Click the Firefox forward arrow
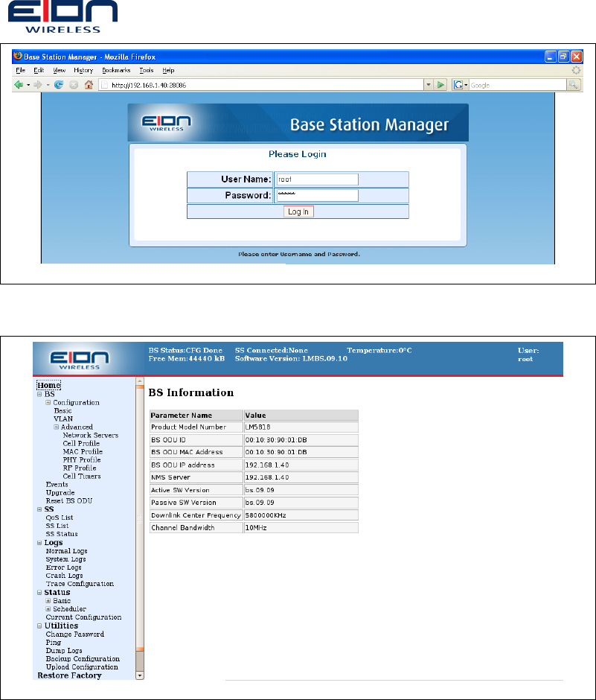 (x=38, y=84)
